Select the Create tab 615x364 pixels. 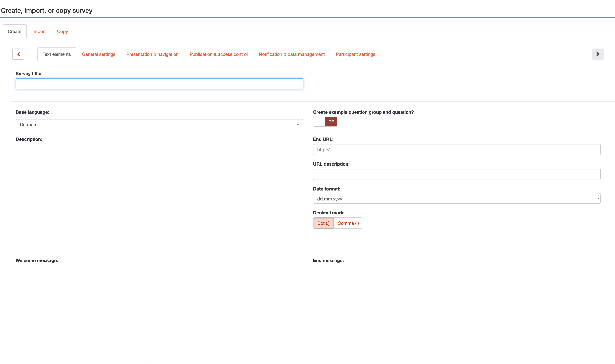[x=15, y=31]
